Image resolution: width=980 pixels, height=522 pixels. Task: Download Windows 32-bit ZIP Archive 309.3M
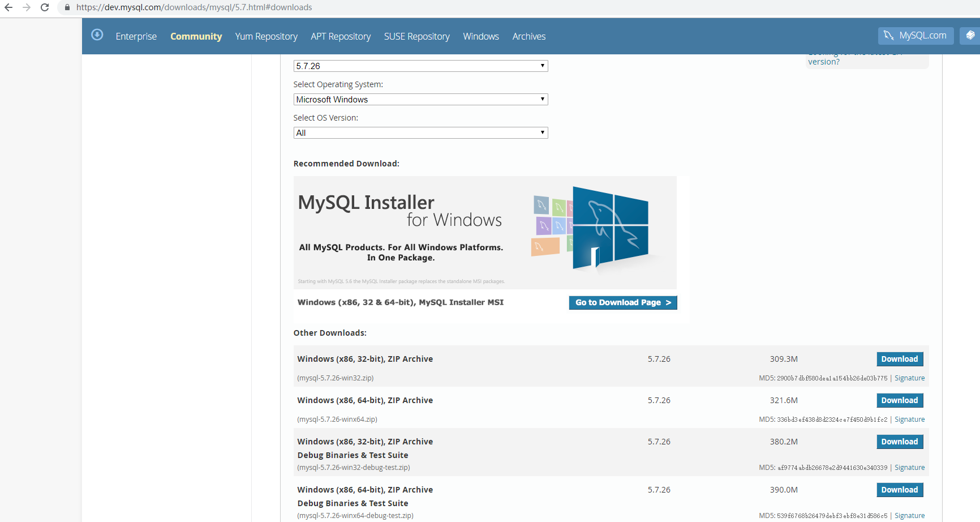point(900,359)
